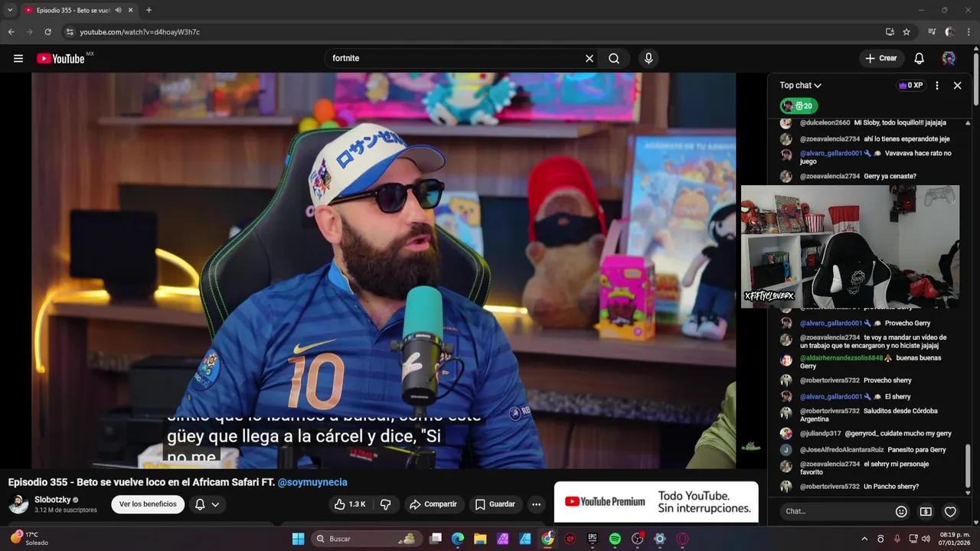The height and width of the screenshot is (551, 980).
Task: Open the clock showing 08:19 p. m.
Action: 954,539
